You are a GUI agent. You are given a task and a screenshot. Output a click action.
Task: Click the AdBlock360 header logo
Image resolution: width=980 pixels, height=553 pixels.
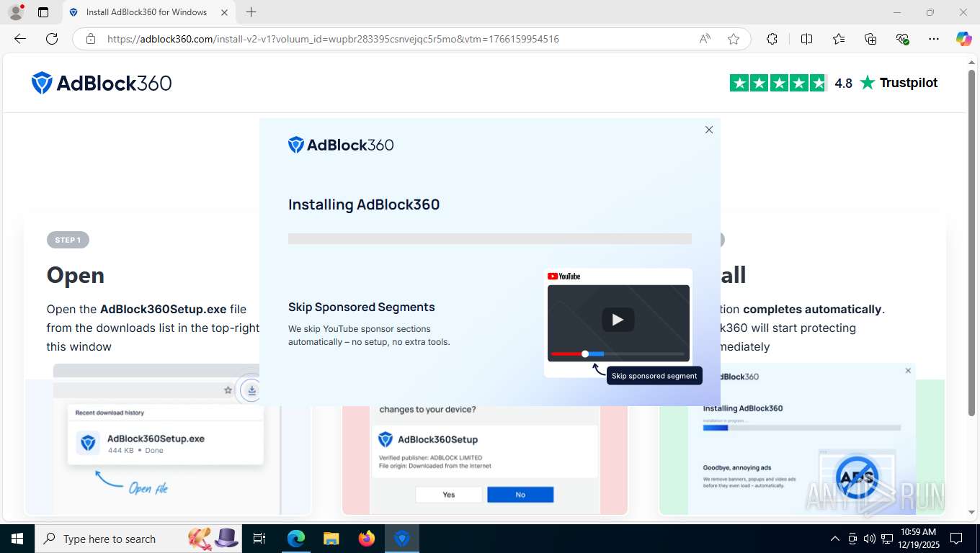[102, 83]
